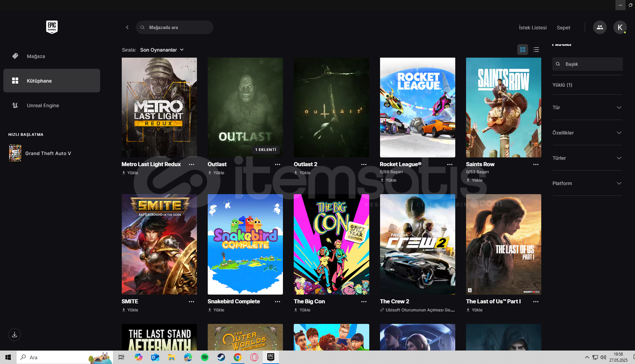Open the friends list icon

(600, 27)
